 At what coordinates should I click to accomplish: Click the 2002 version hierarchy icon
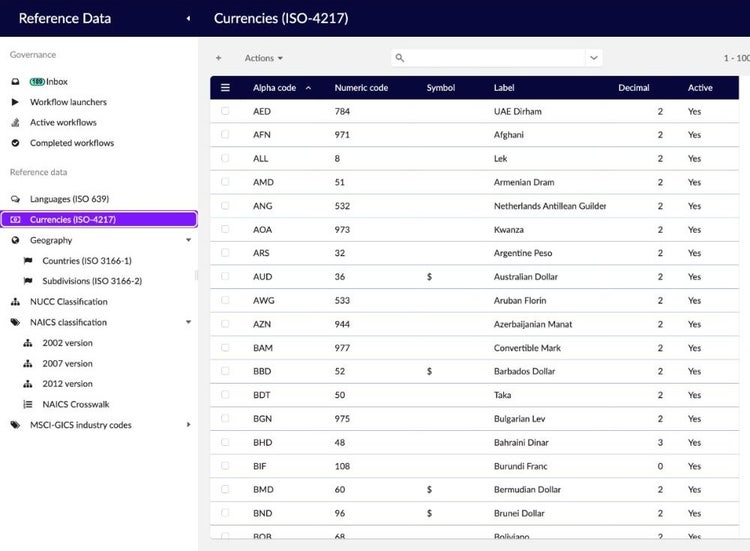[x=28, y=343]
